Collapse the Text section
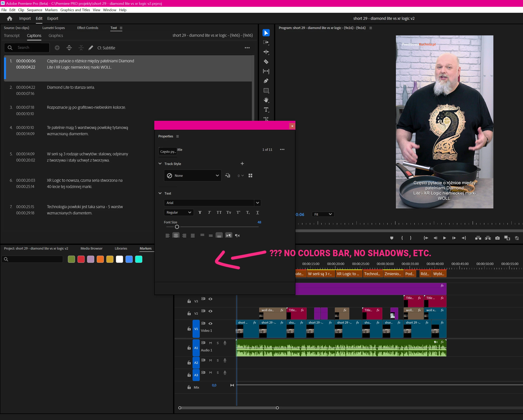 click(x=160, y=193)
